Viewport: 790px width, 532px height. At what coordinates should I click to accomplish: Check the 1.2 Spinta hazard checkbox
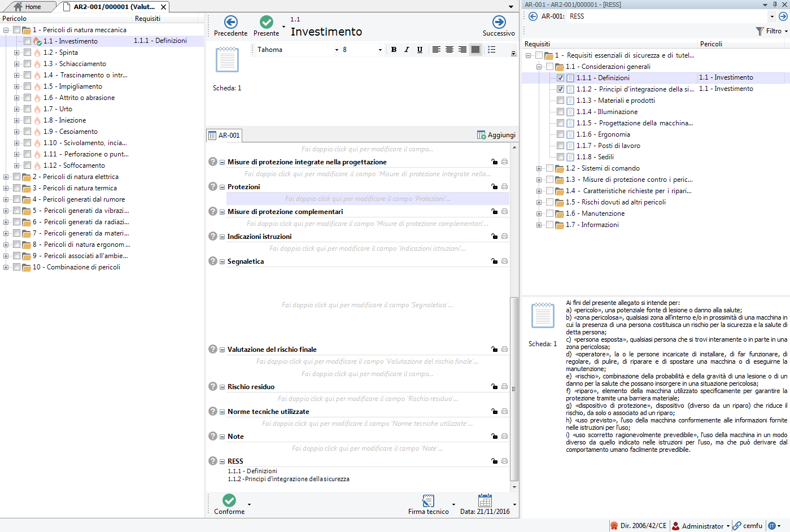point(27,53)
